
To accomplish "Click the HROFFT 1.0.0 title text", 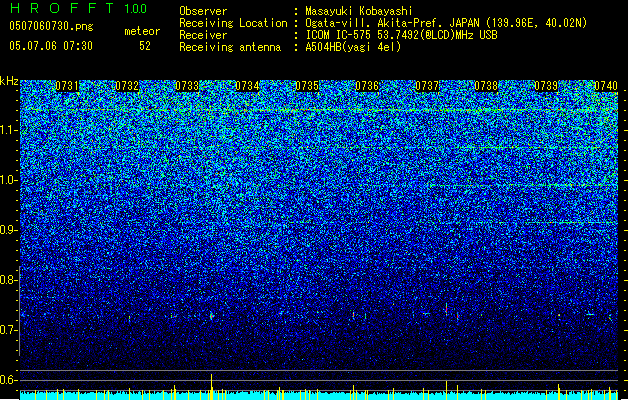I will [79, 8].
